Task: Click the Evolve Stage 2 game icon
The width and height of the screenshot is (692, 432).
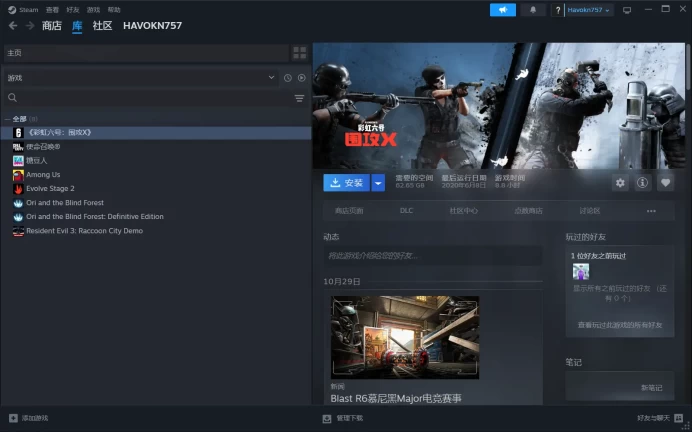Action: (x=18, y=189)
